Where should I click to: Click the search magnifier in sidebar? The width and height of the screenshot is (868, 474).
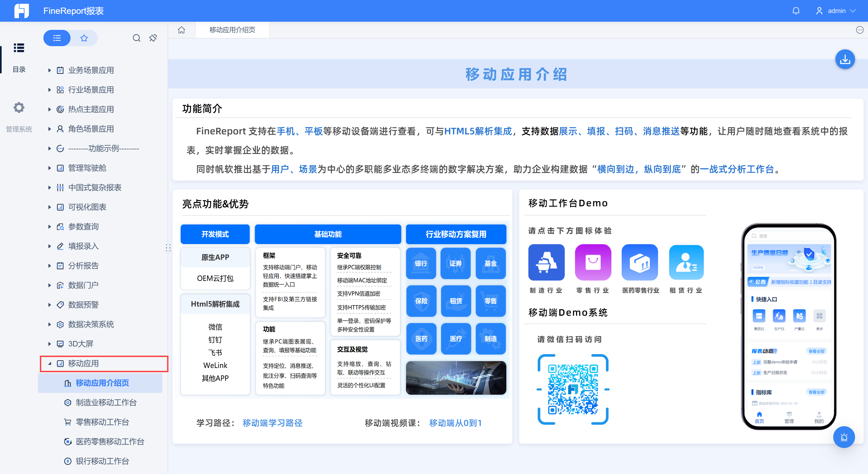[x=136, y=38]
